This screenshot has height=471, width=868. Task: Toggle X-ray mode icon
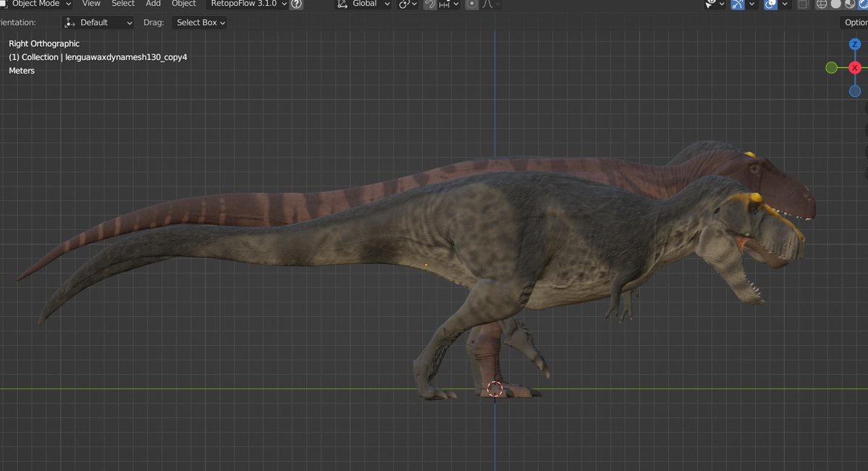pyautogui.click(x=803, y=4)
